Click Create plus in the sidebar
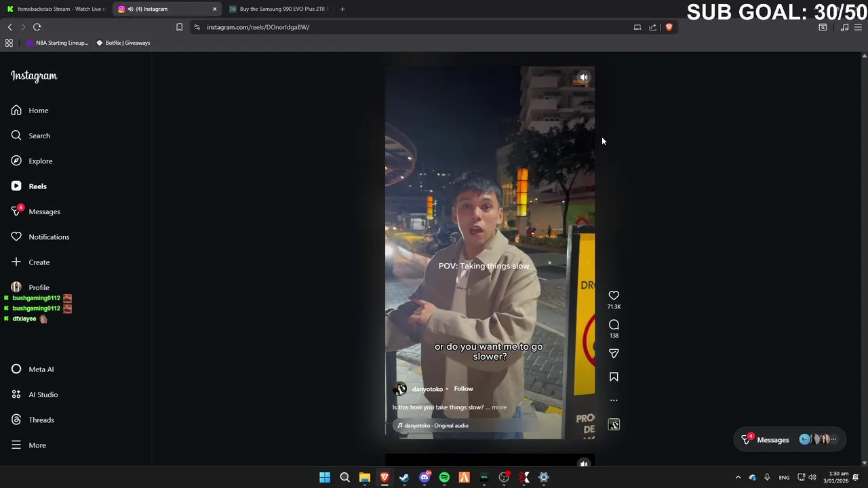 (31, 262)
